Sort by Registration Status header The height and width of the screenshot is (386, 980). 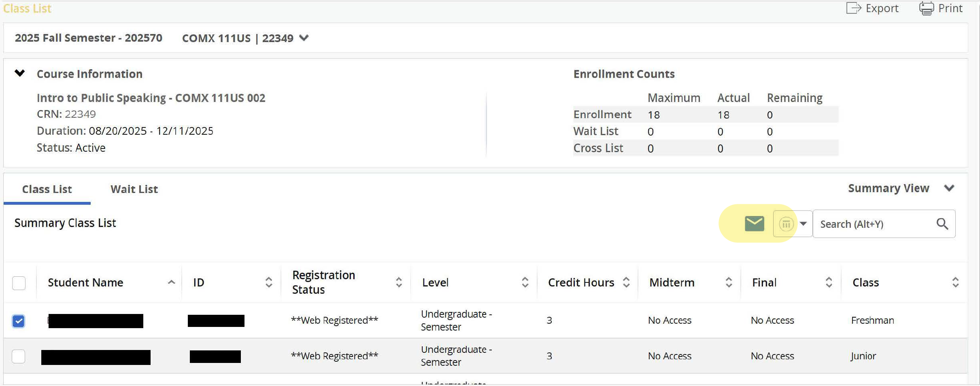tap(398, 282)
